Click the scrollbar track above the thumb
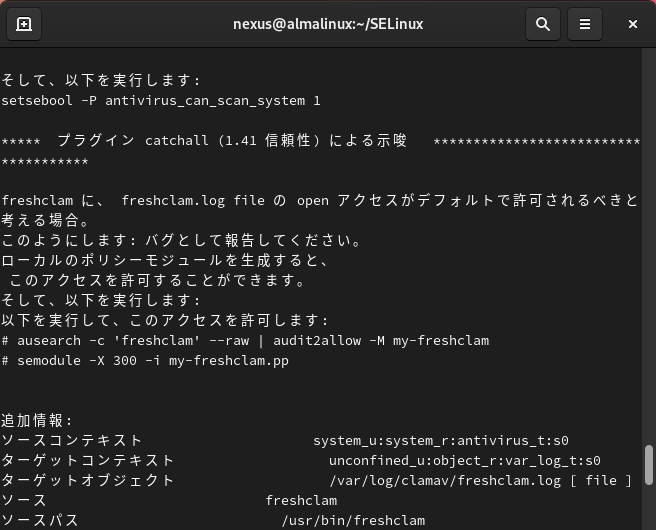Image resolution: width=656 pixels, height=530 pixels. click(x=648, y=250)
